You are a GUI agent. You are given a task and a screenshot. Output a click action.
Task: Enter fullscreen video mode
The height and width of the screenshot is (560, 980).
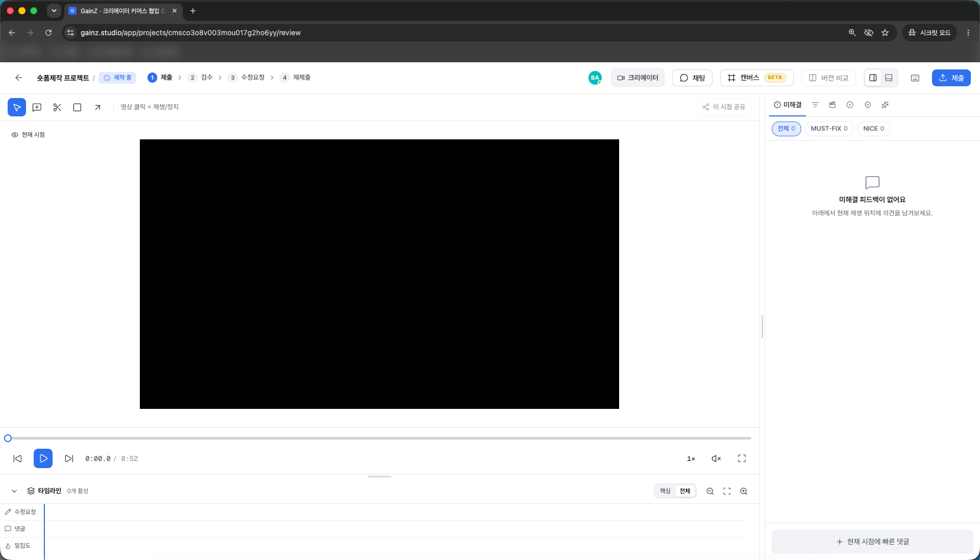pos(742,458)
